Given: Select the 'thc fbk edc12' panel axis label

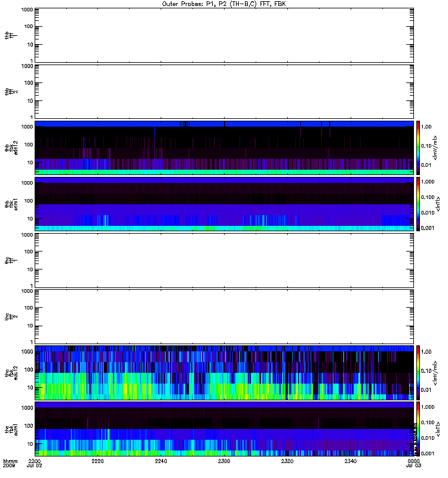Looking at the screenshot, I should (11, 372).
